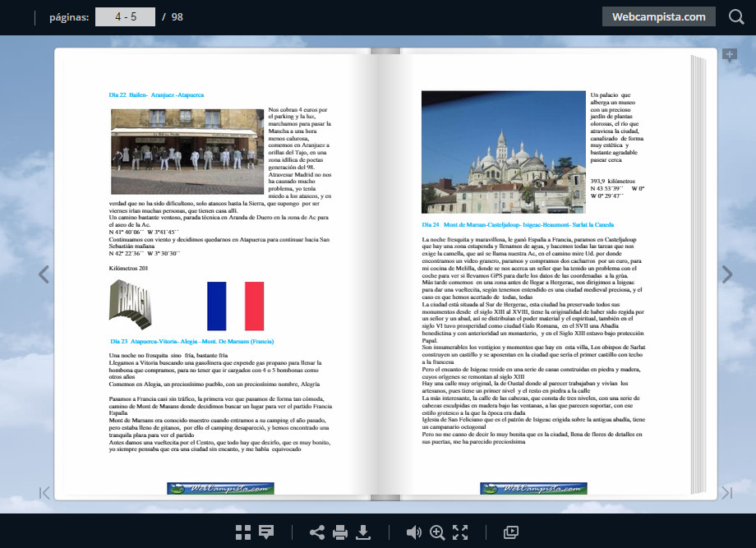Click heading 'Dia 22 Bailen- Aranjuez -Atapuerca'
Screen dimensions: 756x548
156,95
